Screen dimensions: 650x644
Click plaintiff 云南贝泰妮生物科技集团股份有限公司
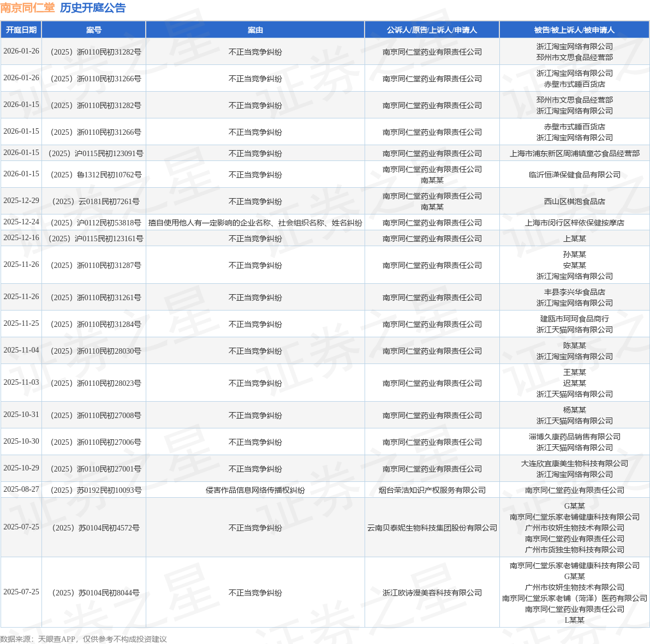tap(432, 528)
